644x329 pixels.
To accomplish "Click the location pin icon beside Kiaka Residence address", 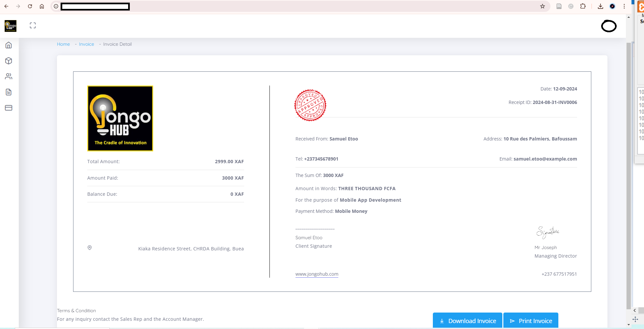I will [90, 248].
